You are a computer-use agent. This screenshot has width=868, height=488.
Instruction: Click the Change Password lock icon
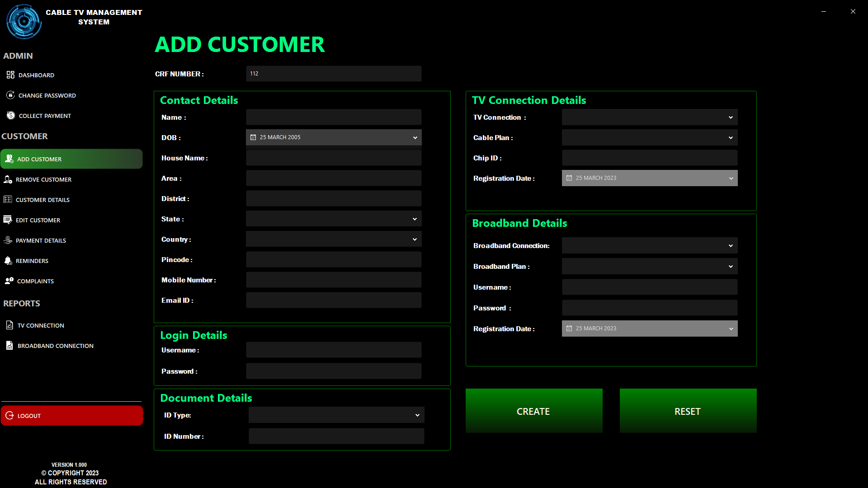point(10,95)
